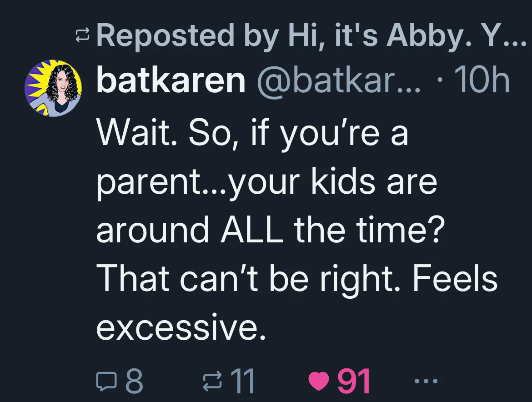This screenshot has height=402, width=532.
Task: Click the word "excessive." in the post
Action: click(181, 328)
